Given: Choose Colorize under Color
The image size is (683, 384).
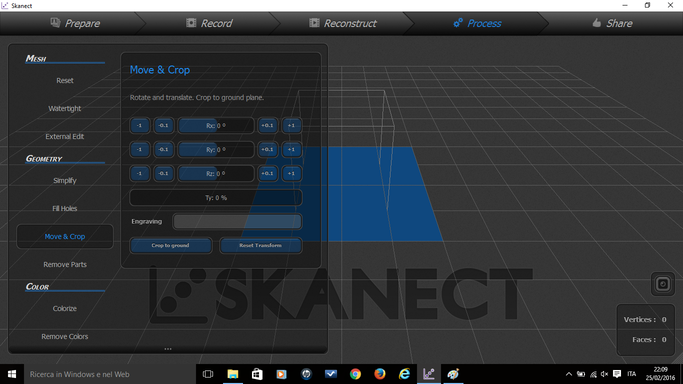Looking at the screenshot, I should pyautogui.click(x=64, y=308).
